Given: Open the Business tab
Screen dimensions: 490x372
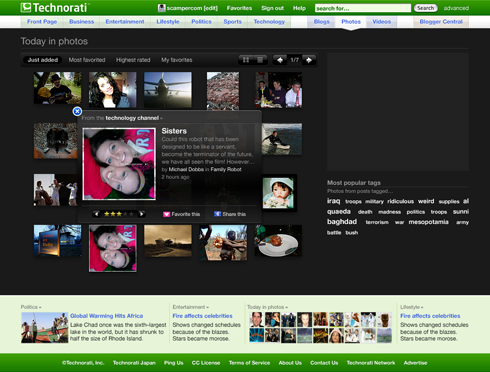Looking at the screenshot, I should point(81,22).
